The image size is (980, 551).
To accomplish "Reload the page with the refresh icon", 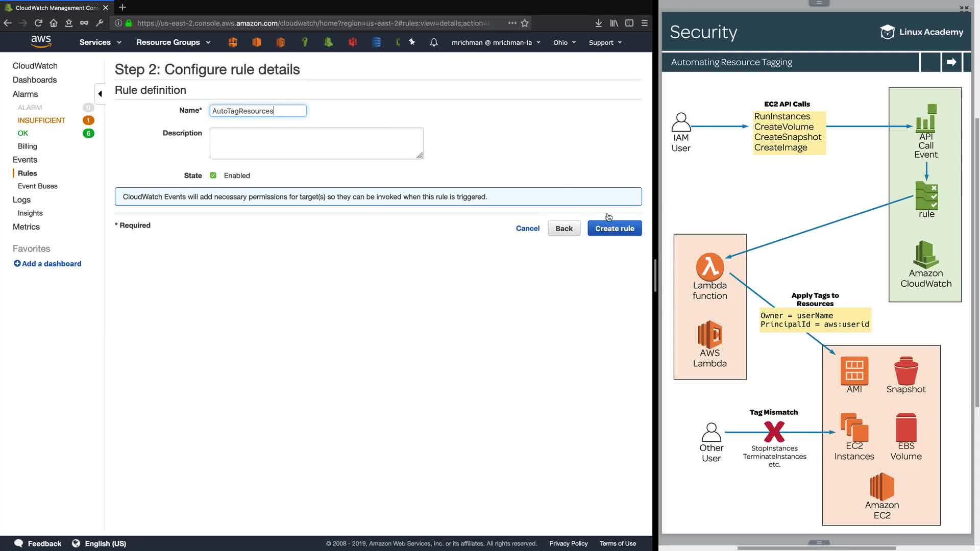I will pyautogui.click(x=38, y=23).
